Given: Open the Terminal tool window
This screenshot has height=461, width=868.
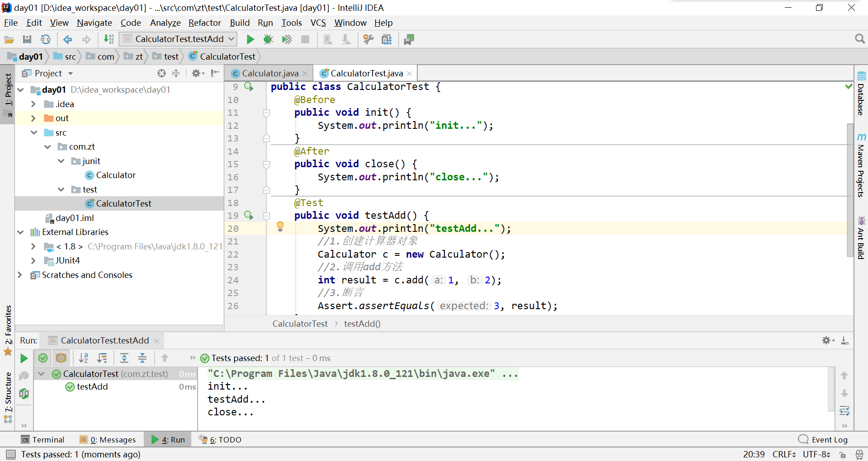Looking at the screenshot, I should click(43, 440).
